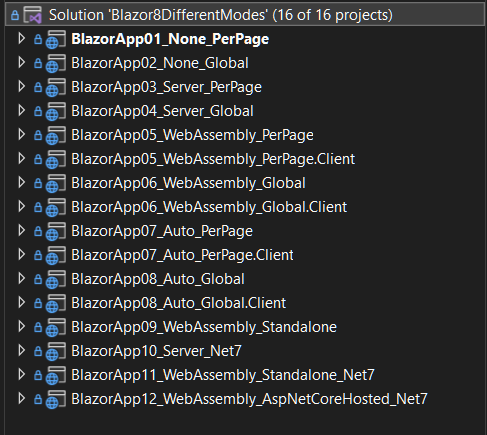The width and height of the screenshot is (487, 435).
Task: Click the project icon for BlazorApp06_WebAssembly_Global.Client
Action: pos(56,207)
